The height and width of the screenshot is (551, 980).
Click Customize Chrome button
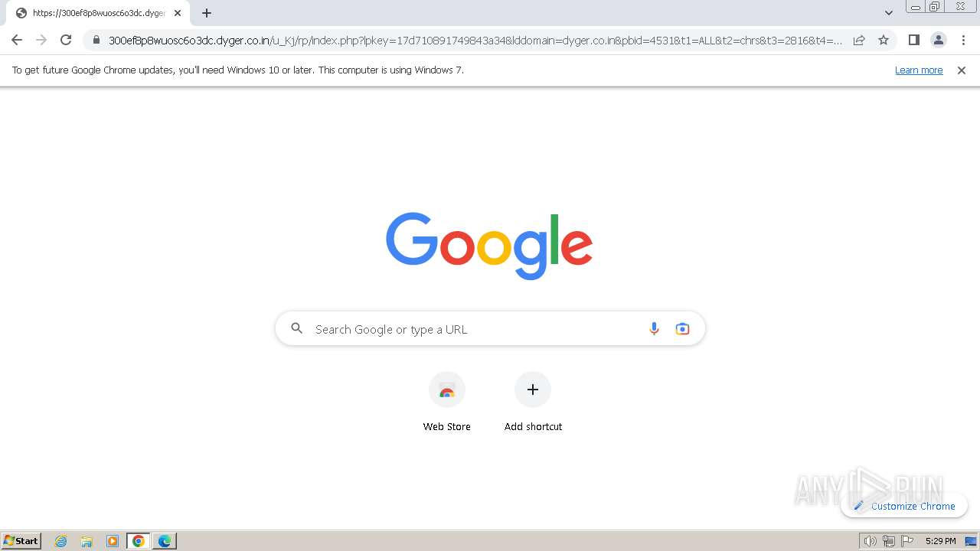click(904, 506)
